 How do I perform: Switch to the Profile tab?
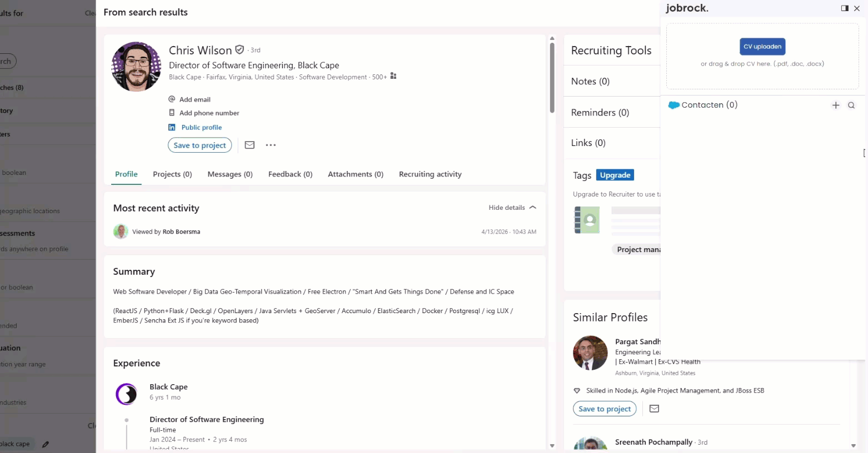126,174
